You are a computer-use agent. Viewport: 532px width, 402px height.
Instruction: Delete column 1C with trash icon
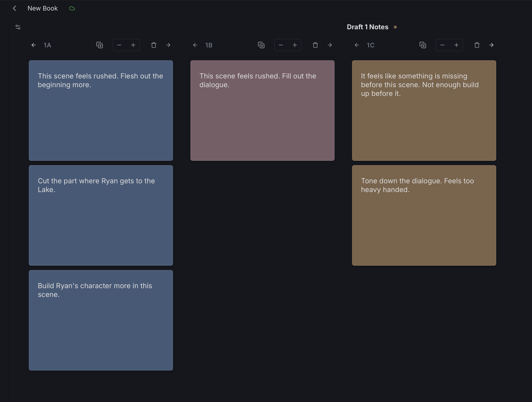click(477, 45)
